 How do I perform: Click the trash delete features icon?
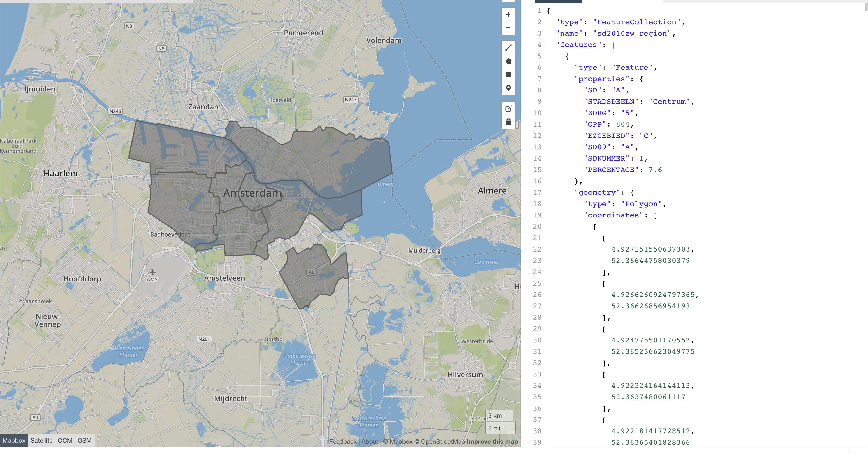[508, 122]
